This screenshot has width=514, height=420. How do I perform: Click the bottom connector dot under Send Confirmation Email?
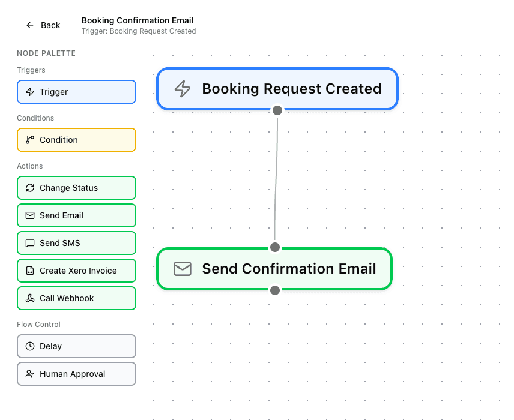tap(275, 290)
